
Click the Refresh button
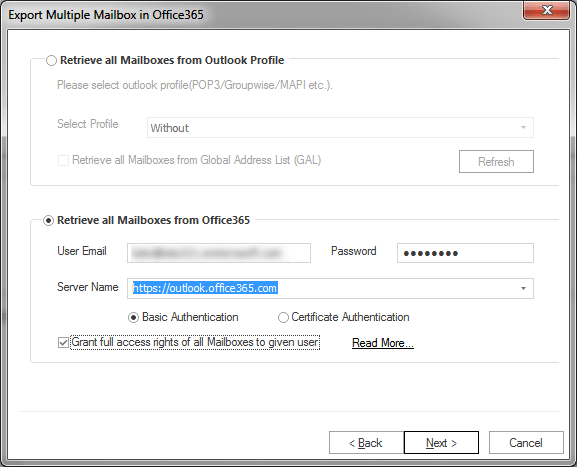tap(496, 162)
